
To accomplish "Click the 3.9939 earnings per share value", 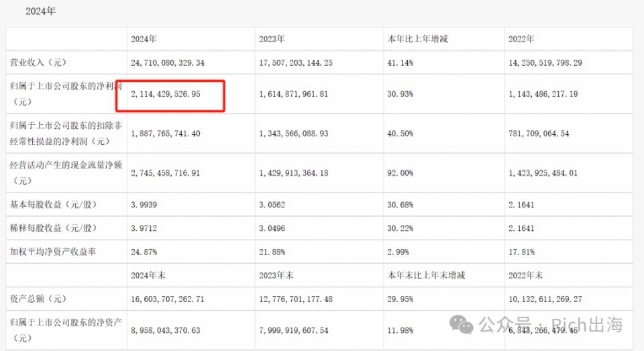I will [x=144, y=205].
